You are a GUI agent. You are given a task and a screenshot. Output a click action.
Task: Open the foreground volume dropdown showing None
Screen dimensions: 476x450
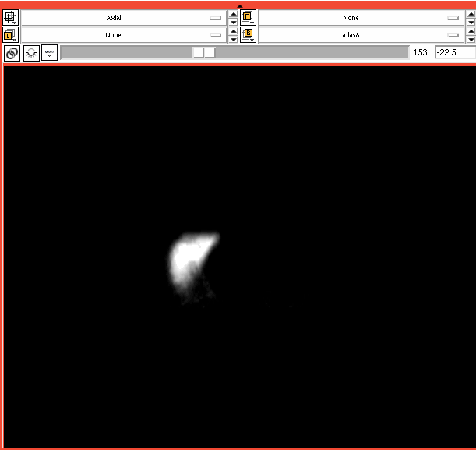coord(360,17)
